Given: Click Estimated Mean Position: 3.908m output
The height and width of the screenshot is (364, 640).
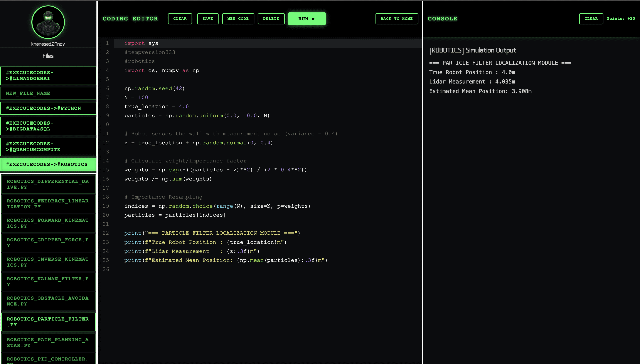Looking at the screenshot, I should 480,91.
